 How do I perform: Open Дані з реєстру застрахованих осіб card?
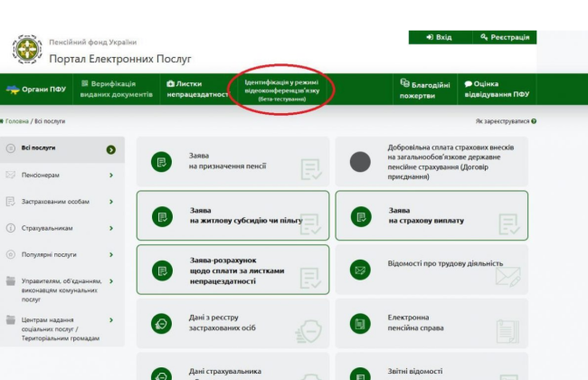click(232, 323)
